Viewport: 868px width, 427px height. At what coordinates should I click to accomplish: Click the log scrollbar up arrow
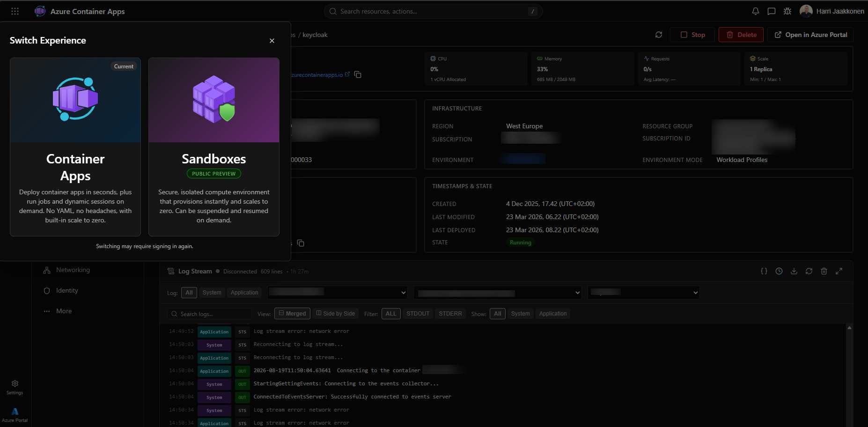click(849, 328)
